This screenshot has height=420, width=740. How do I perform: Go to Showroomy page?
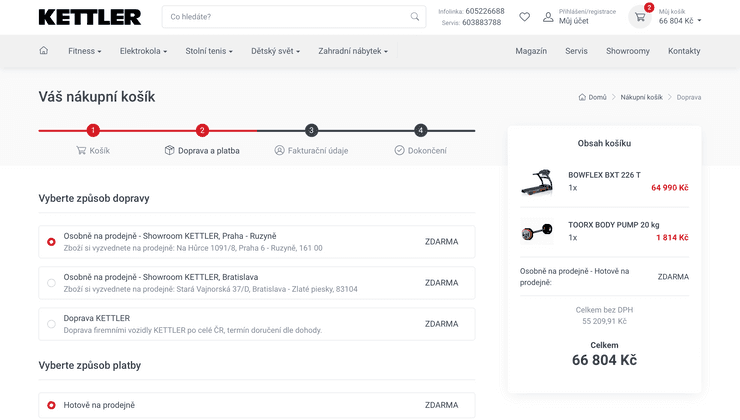(627, 51)
